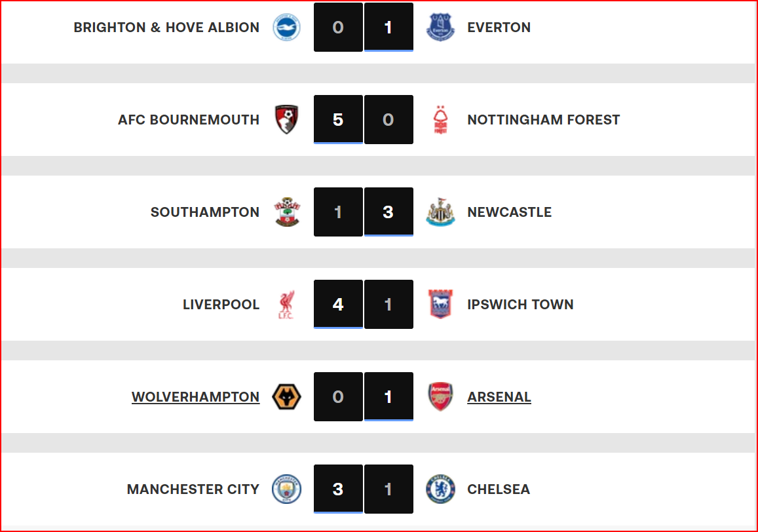758x532 pixels.
Task: Click the Manchester City crest
Action: coord(286,489)
